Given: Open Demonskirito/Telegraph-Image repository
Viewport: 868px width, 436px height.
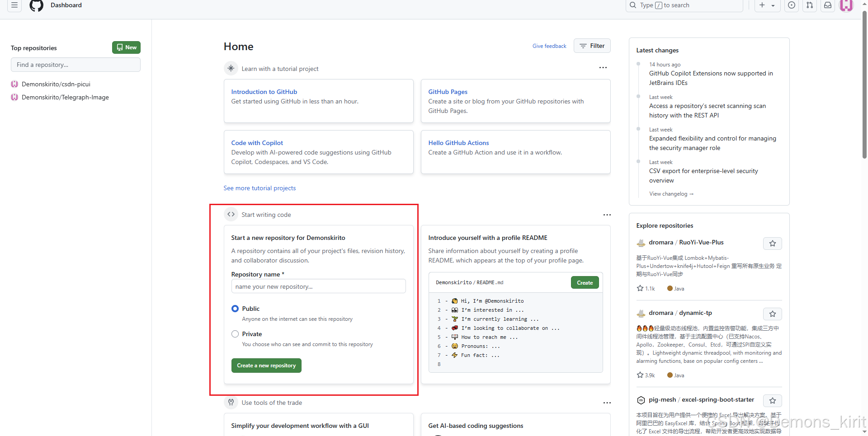Looking at the screenshot, I should [x=65, y=97].
